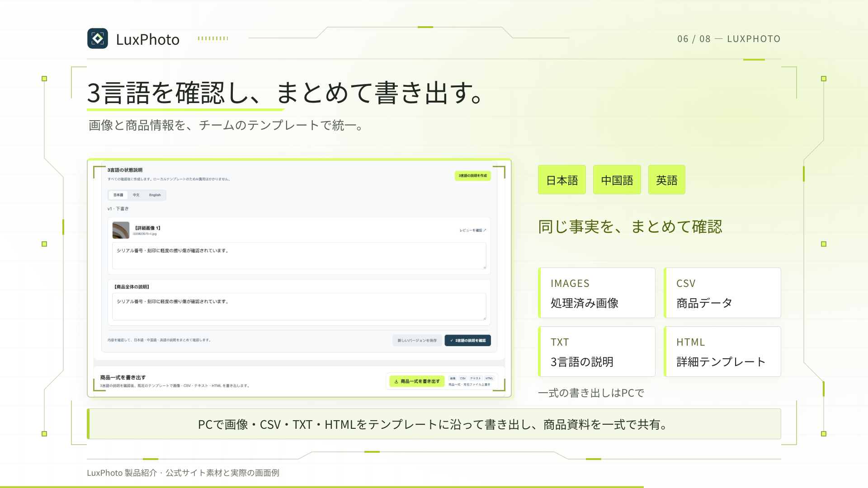Select the CSV 商品データ card
The width and height of the screenshot is (868, 488).
pos(722,293)
